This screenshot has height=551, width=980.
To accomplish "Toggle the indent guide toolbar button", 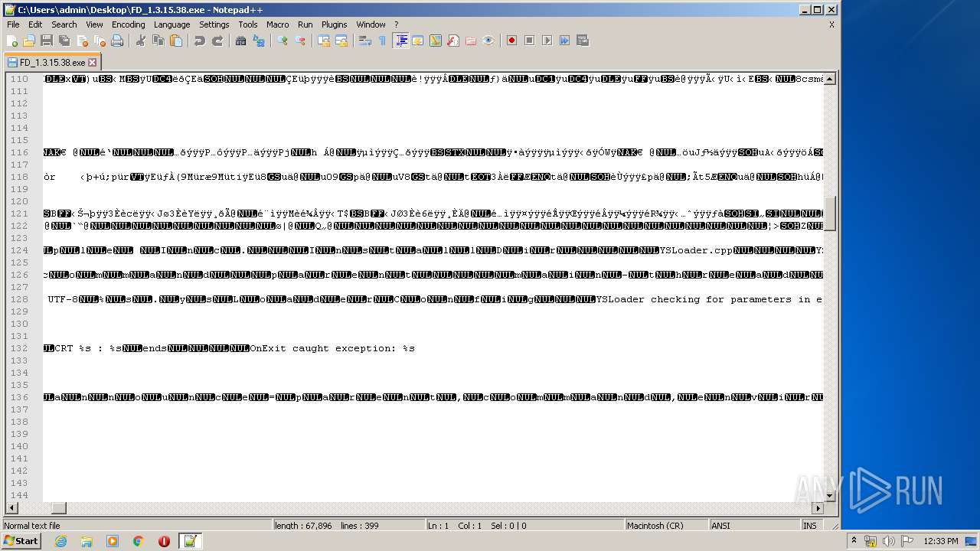I will (400, 41).
